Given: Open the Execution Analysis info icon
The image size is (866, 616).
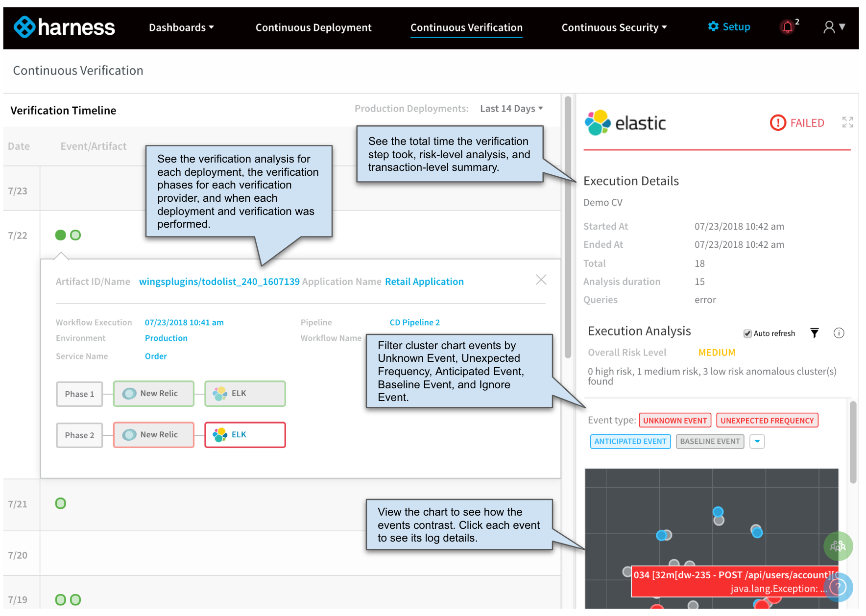Looking at the screenshot, I should point(839,333).
